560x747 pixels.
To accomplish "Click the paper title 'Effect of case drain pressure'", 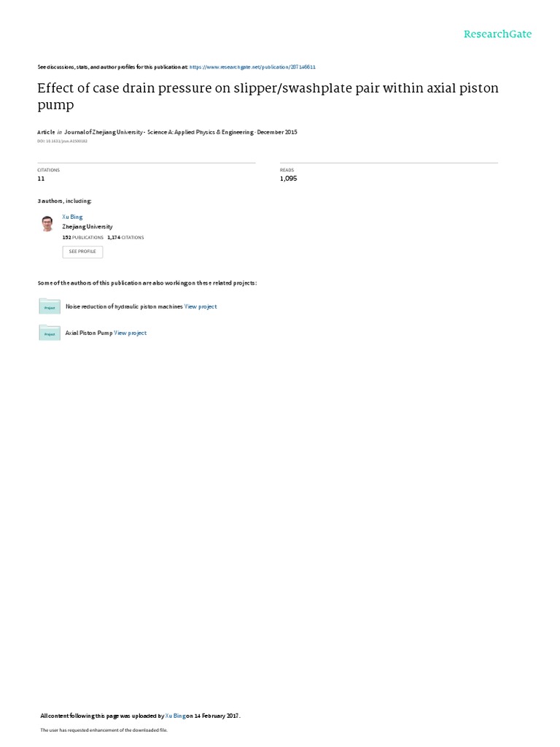I will pyautogui.click(x=268, y=96).
